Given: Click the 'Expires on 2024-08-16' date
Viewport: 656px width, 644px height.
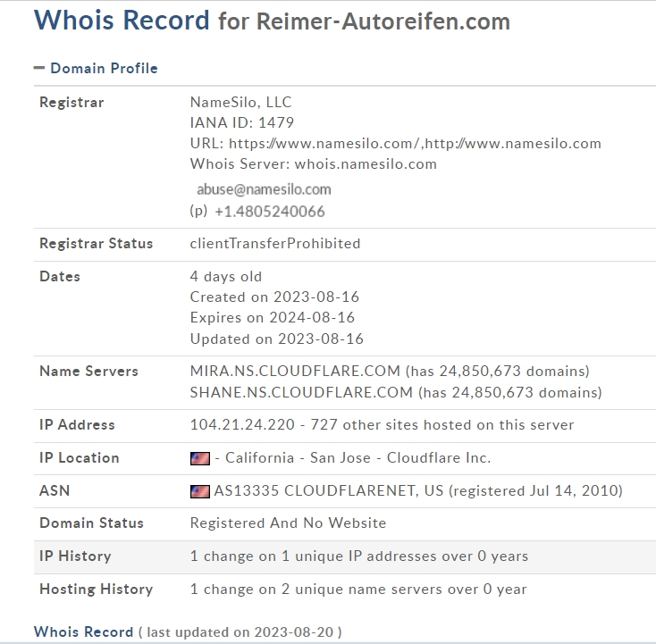Looking at the screenshot, I should tap(273, 317).
